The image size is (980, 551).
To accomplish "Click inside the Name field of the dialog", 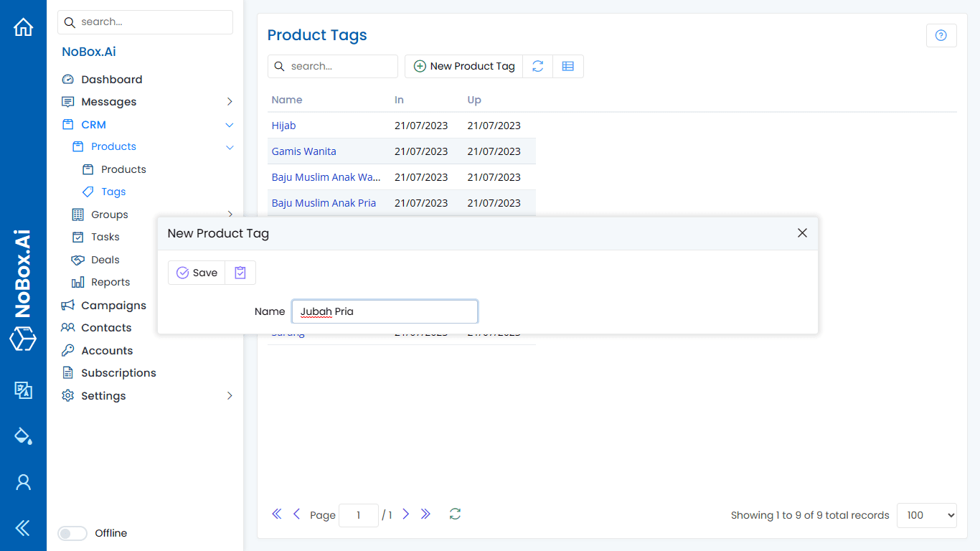I will [385, 311].
